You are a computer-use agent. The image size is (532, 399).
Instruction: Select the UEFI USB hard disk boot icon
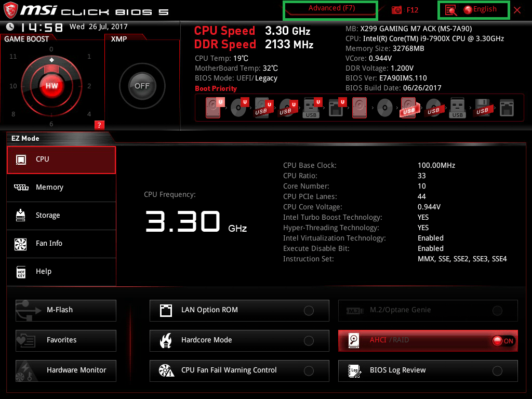tap(263, 108)
